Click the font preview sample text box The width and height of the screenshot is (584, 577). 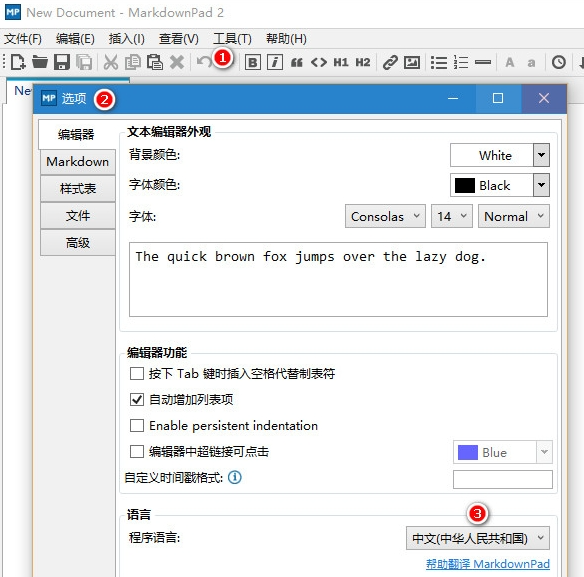[x=338, y=279]
